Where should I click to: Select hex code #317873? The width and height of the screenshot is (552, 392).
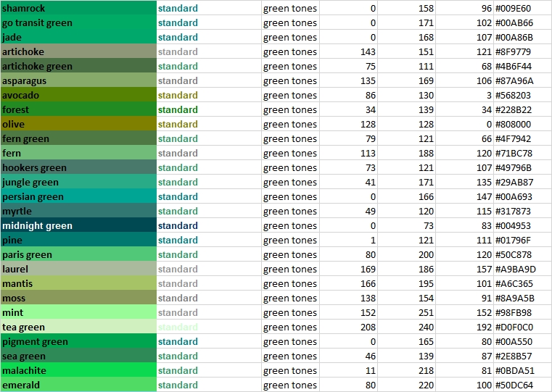[x=513, y=212]
